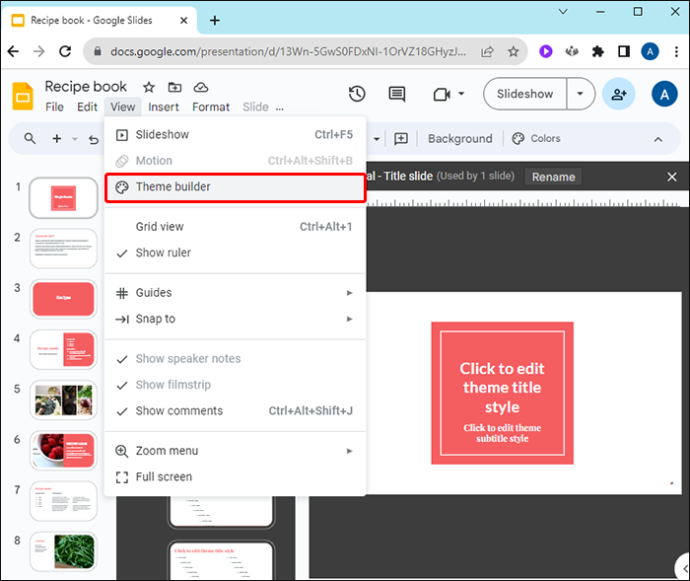Click the Slideshow button
The image size is (690, 581).
click(x=525, y=94)
